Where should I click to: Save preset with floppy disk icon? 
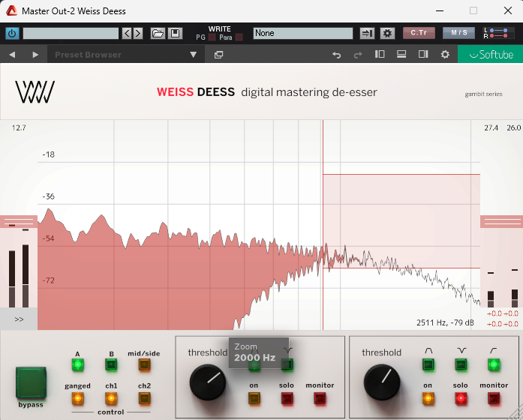[175, 33]
